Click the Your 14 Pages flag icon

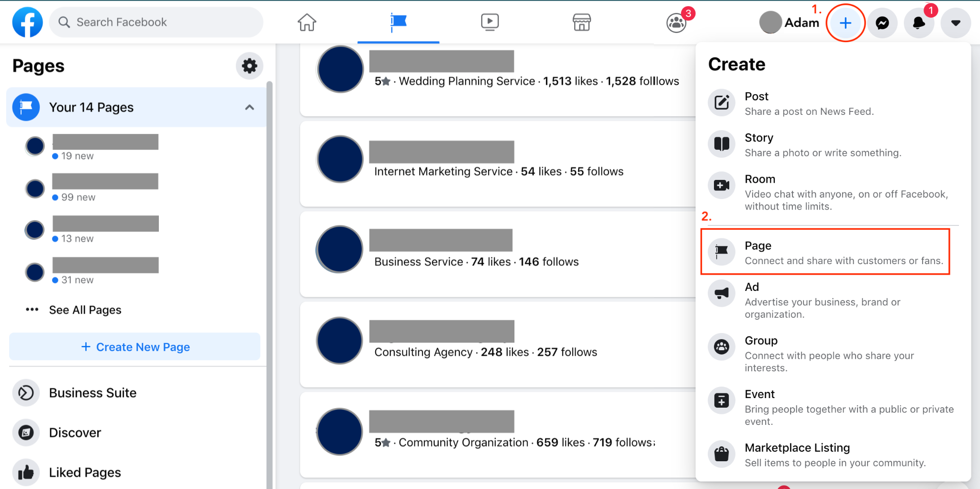pos(26,107)
